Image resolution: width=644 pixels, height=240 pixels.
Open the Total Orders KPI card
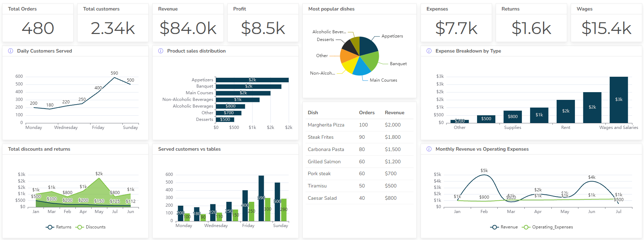pos(38,23)
